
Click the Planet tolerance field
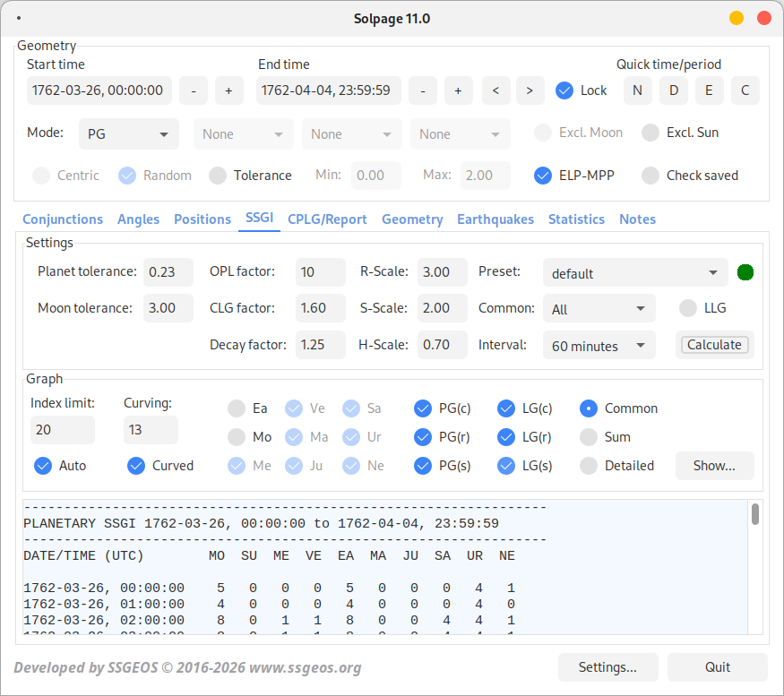[168, 272]
